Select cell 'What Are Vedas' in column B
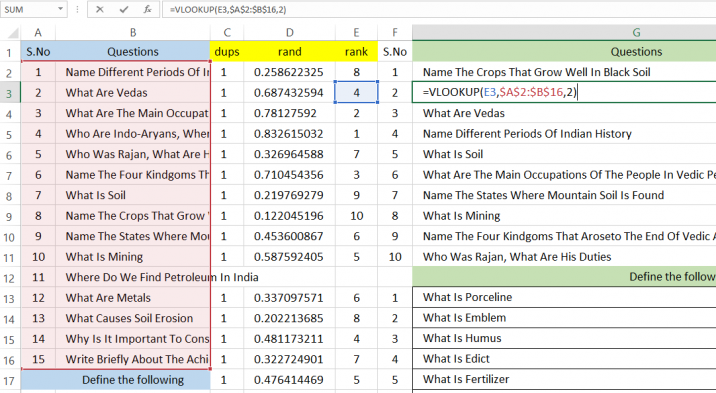The height and width of the screenshot is (393, 716). tap(133, 93)
